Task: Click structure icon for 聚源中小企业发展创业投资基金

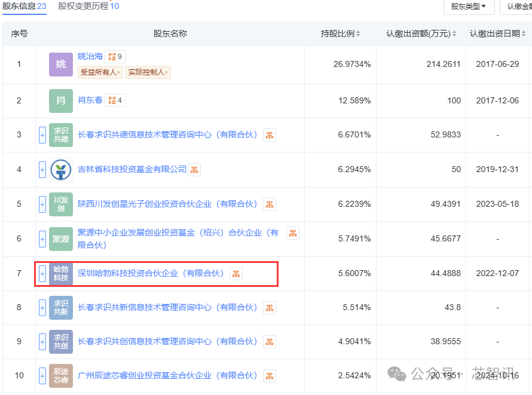Action: (x=293, y=233)
